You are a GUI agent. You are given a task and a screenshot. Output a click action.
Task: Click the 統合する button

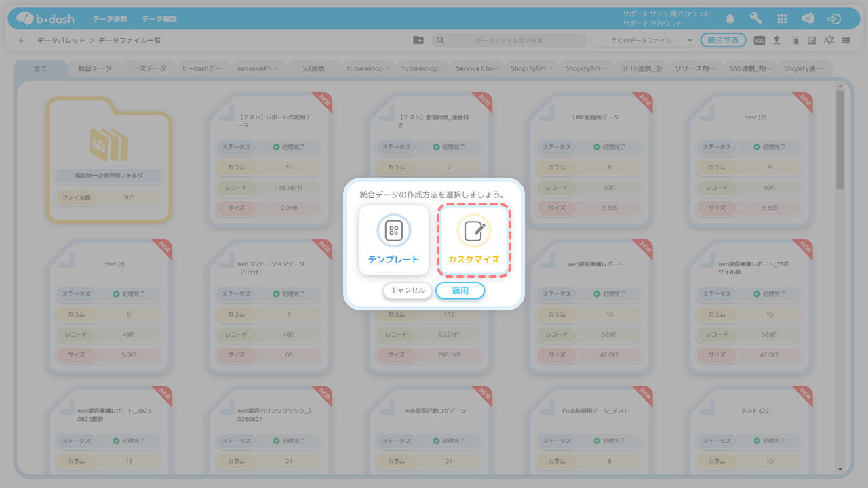click(x=723, y=41)
